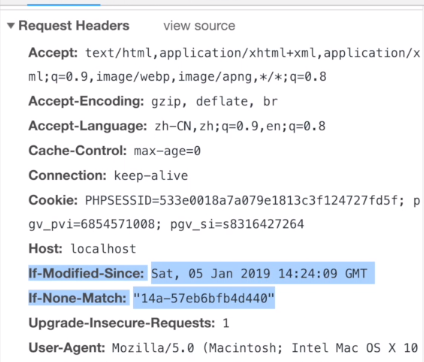The image size is (424, 362).
Task: Click the zh-CN language value
Action: 240,126
